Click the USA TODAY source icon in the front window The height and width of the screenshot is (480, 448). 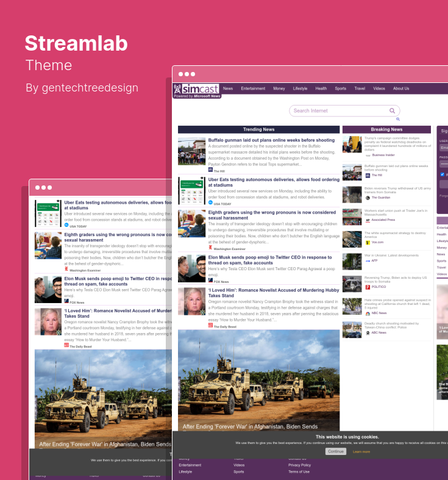click(x=210, y=202)
